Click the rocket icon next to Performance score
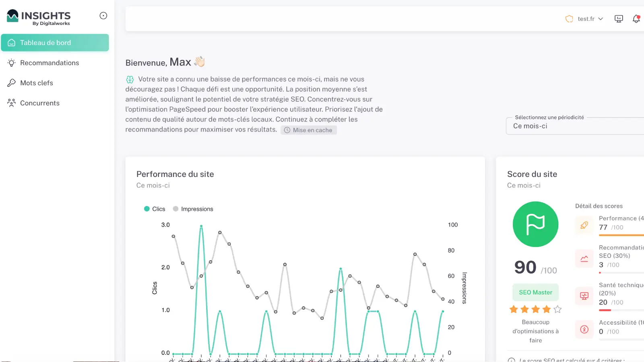The image size is (644, 362). coord(584,225)
